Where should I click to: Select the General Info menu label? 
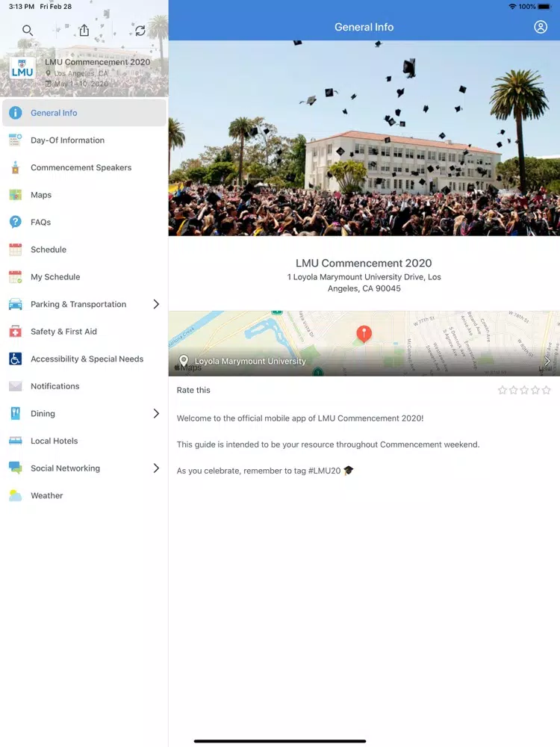click(x=54, y=113)
